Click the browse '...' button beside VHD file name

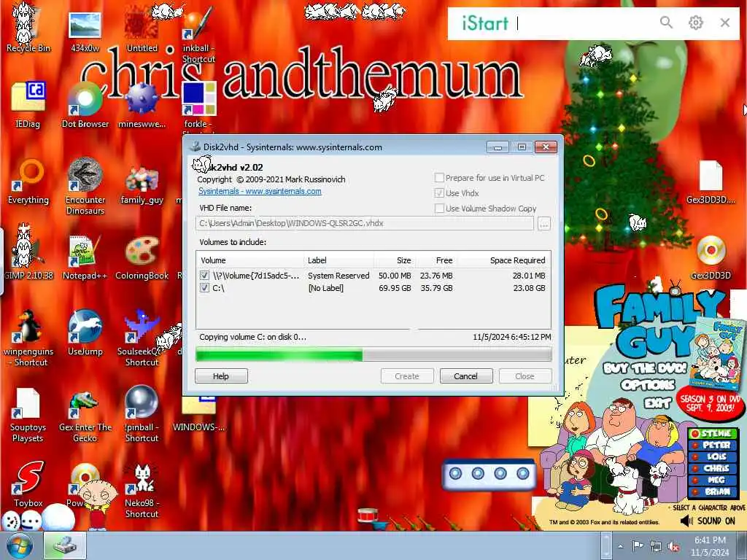click(544, 223)
